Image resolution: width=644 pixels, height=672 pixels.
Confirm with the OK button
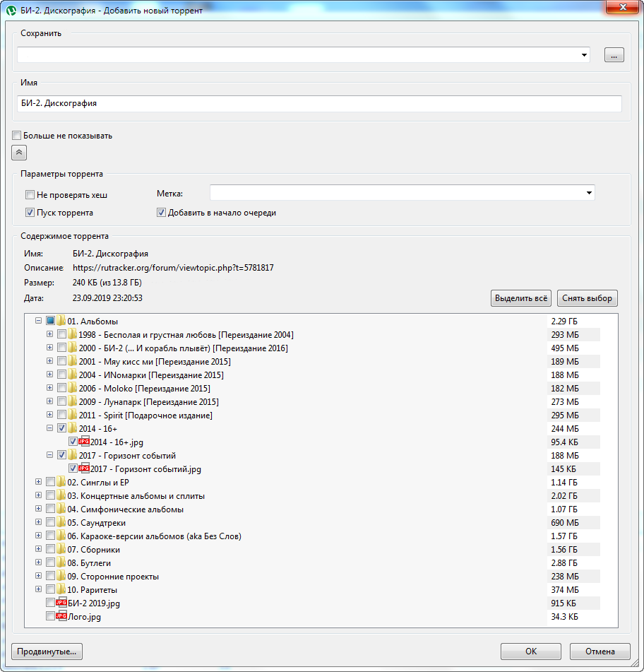(531, 652)
